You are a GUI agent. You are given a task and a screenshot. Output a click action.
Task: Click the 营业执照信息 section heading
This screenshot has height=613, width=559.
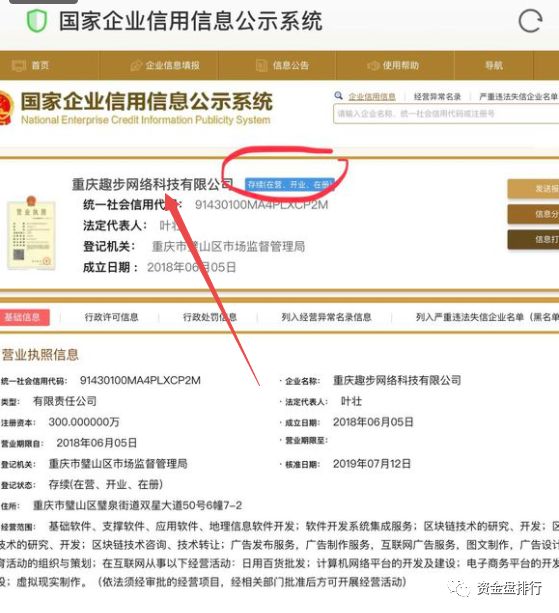pos(40,355)
